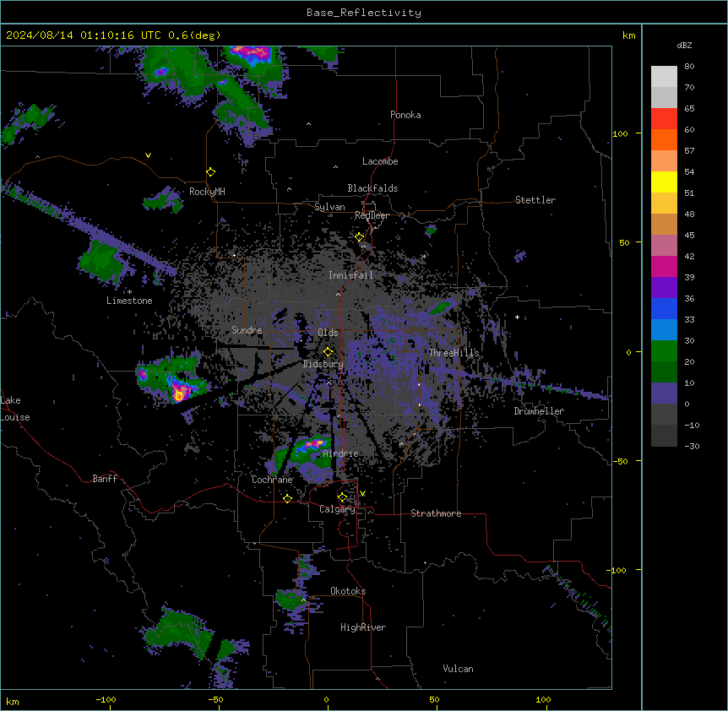728x711 pixels.
Task: Pick the green 20-30 dBZ legend band
Action: click(664, 351)
